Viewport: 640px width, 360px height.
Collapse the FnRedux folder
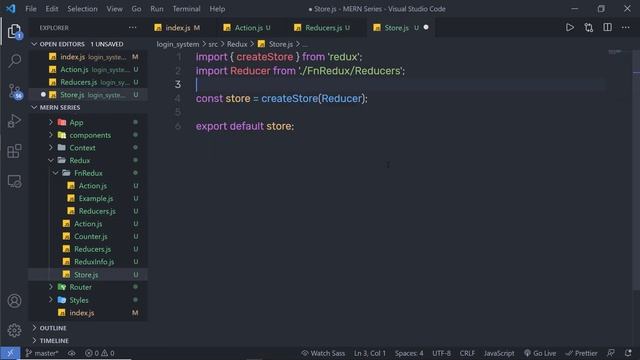coord(56,173)
